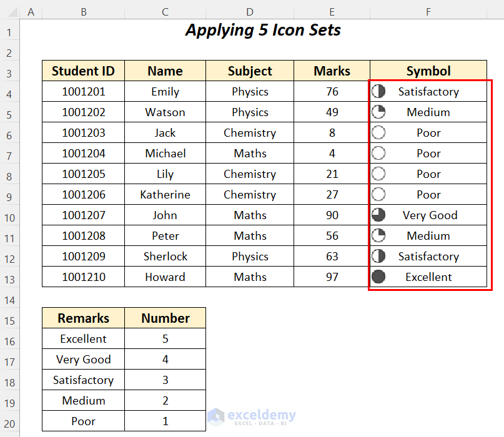504x437 pixels.
Task: Select the Very Good cell in Remarks table
Action: [83, 360]
